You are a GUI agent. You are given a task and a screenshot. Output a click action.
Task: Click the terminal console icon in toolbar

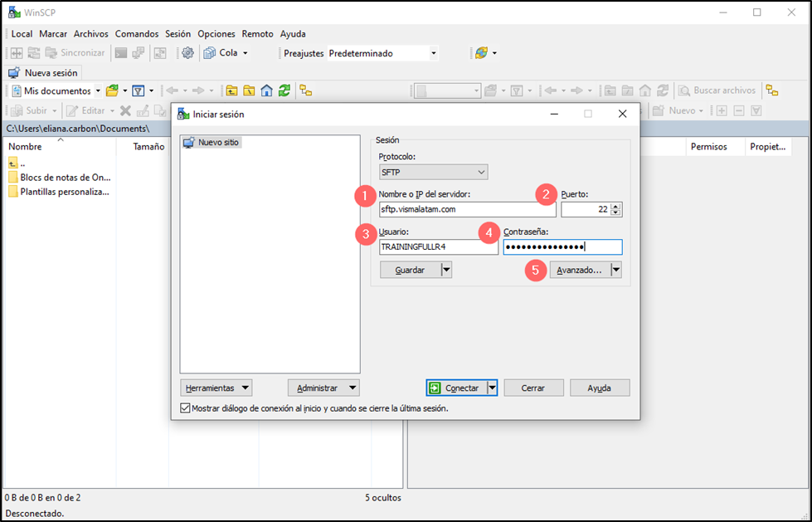(x=120, y=53)
